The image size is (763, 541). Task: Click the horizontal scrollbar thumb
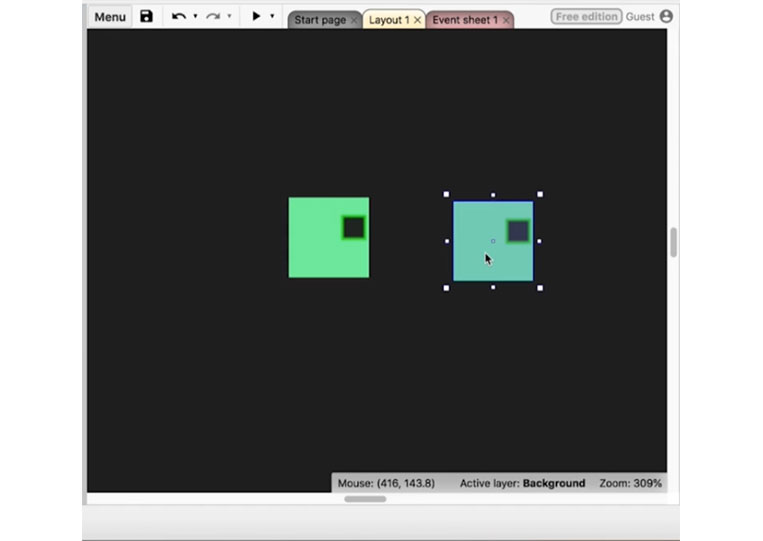pos(365,499)
